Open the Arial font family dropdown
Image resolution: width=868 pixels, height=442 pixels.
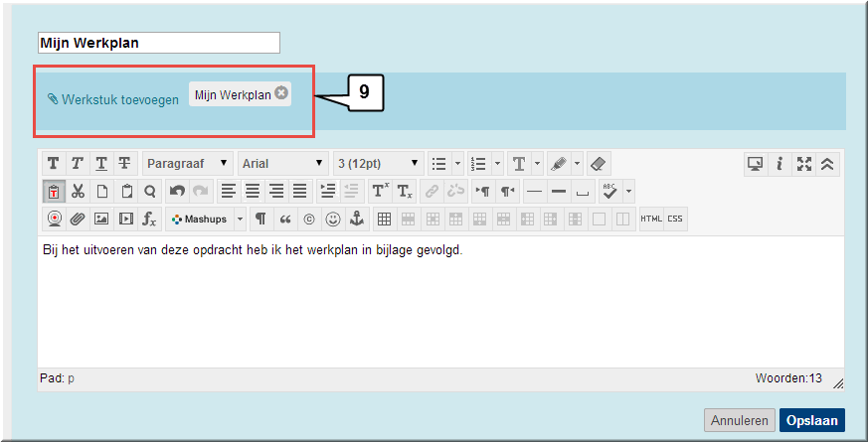click(x=283, y=164)
